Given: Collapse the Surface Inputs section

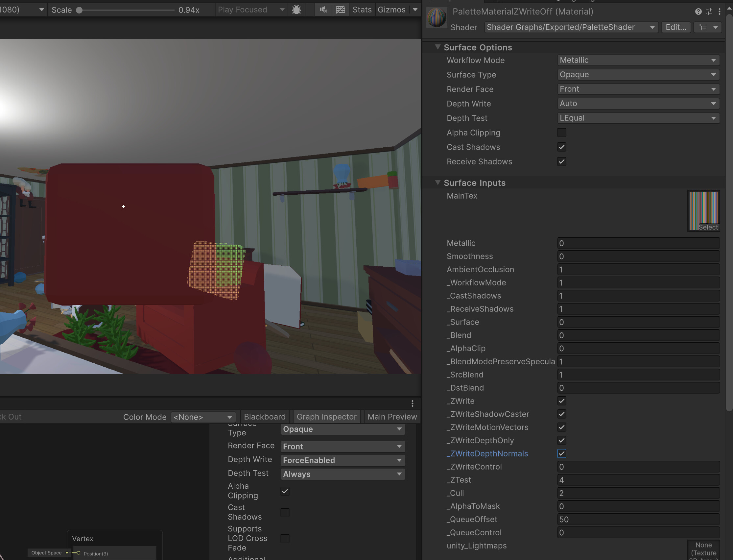Looking at the screenshot, I should pyautogui.click(x=437, y=183).
